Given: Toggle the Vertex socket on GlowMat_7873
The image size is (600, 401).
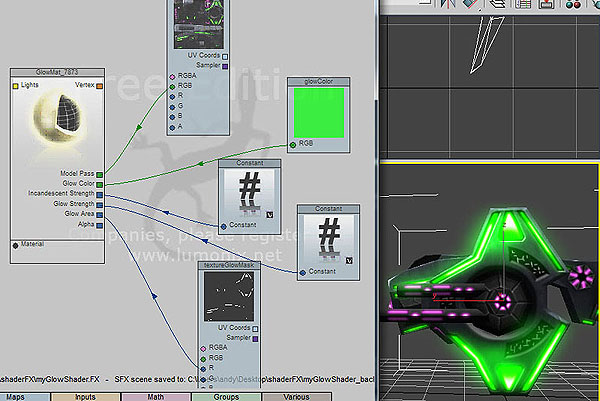Looking at the screenshot, I should tap(100, 86).
